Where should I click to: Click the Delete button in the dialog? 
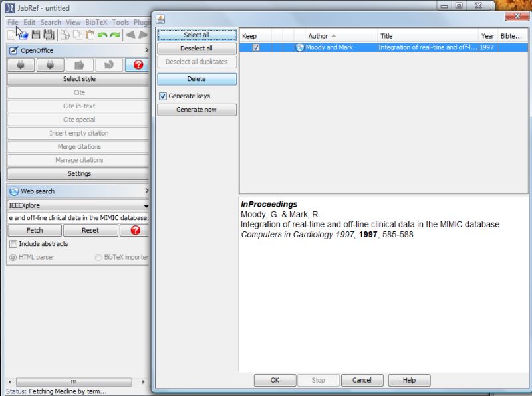pyautogui.click(x=197, y=79)
